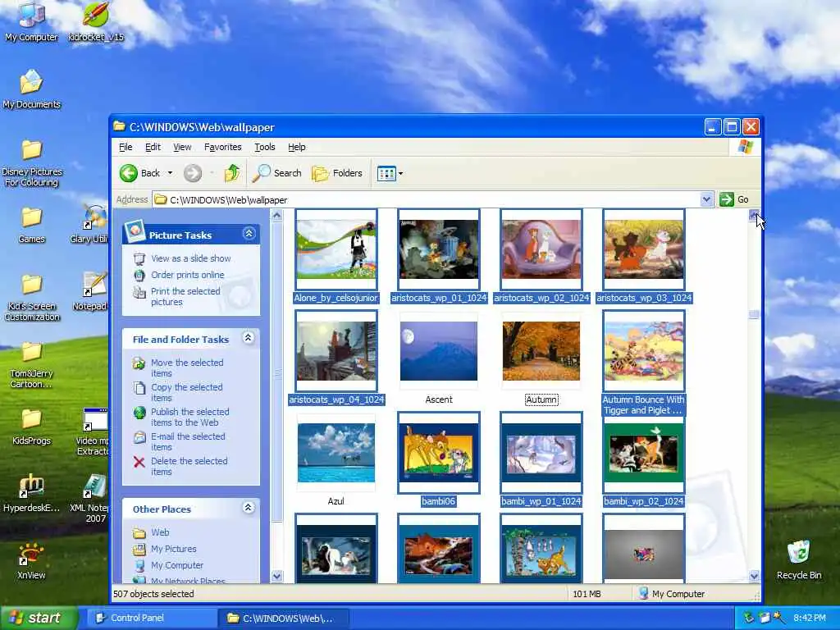
Task: Open Back history dropdown arrow
Action: coord(170,173)
